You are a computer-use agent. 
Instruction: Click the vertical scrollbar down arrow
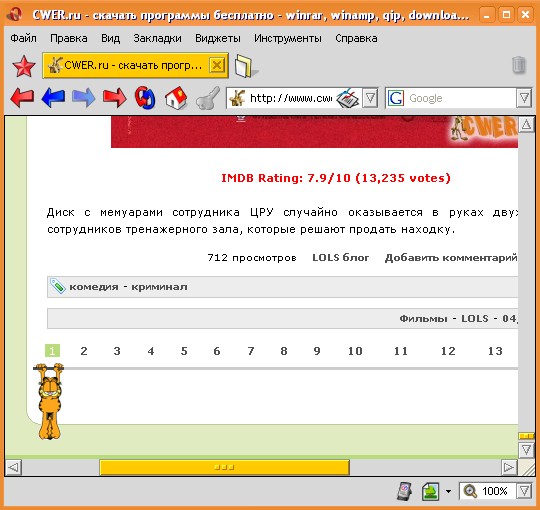point(526,450)
